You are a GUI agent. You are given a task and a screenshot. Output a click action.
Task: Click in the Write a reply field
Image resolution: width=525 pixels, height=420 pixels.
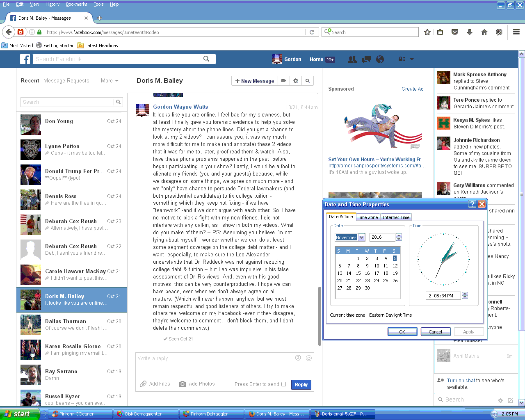click(x=213, y=358)
